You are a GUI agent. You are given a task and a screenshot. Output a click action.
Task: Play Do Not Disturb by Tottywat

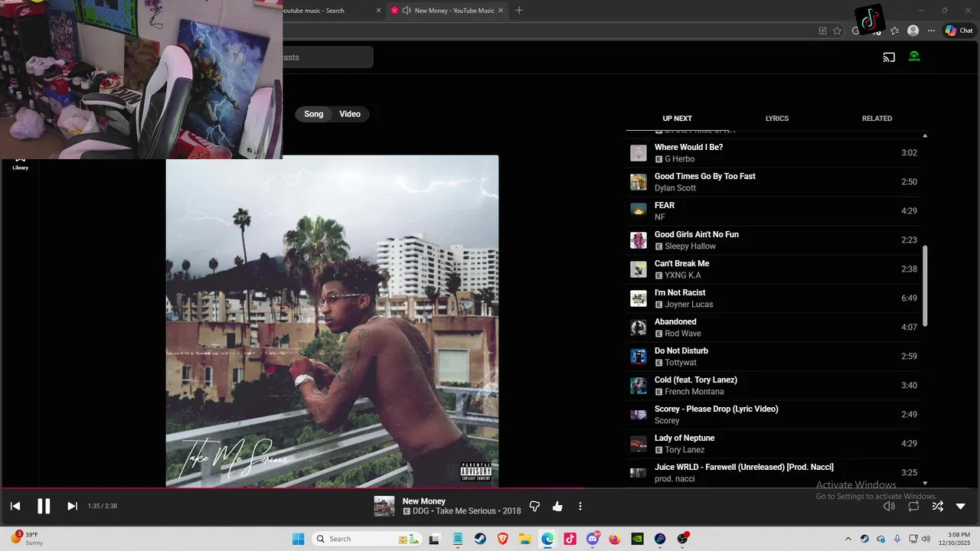pyautogui.click(x=773, y=357)
